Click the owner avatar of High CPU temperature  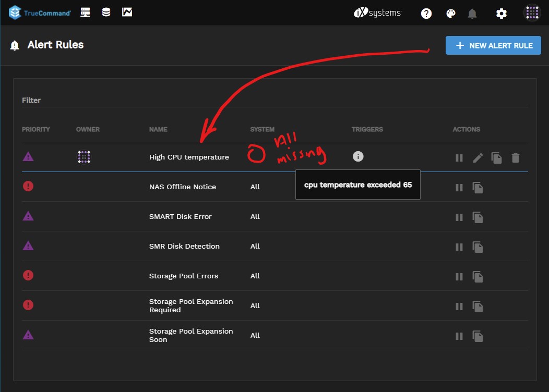coord(84,157)
